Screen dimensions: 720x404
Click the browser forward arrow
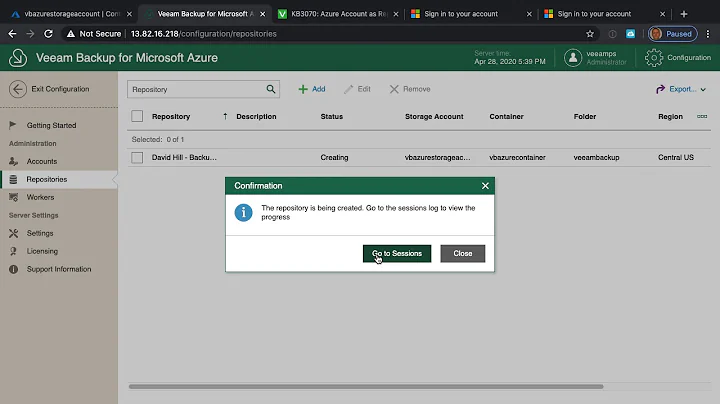click(x=30, y=34)
